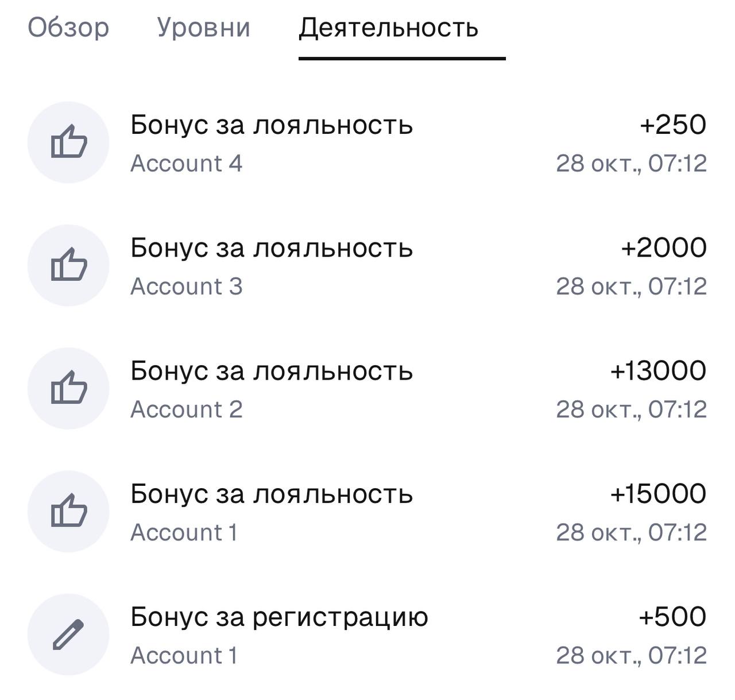Screen dimensions: 735x700
Task: Click the Account 4 label
Action: [188, 164]
